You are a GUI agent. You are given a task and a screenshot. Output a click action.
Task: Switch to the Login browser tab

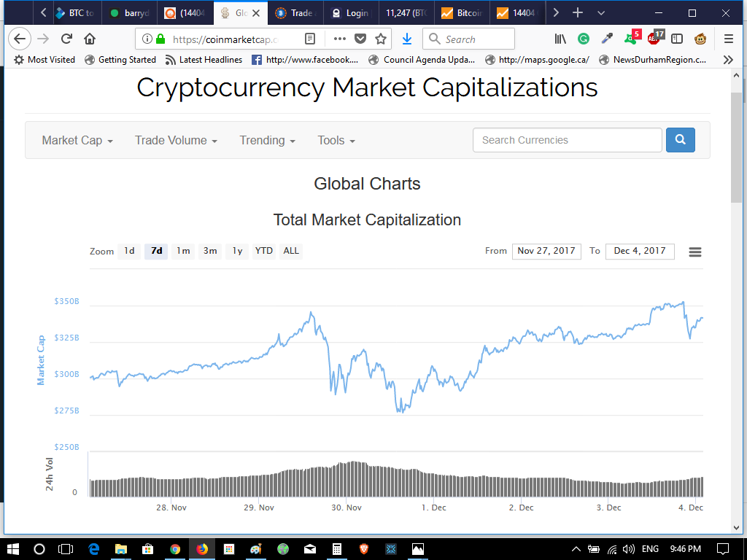[351, 13]
